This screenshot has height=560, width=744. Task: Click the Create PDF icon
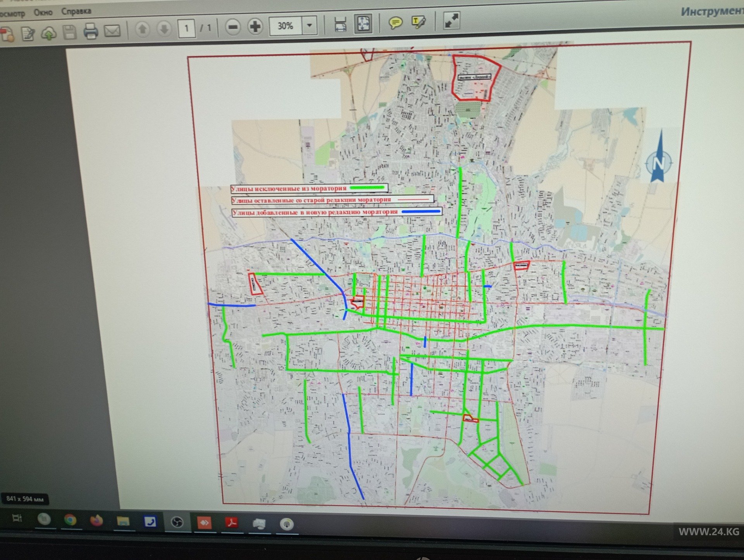click(7, 34)
